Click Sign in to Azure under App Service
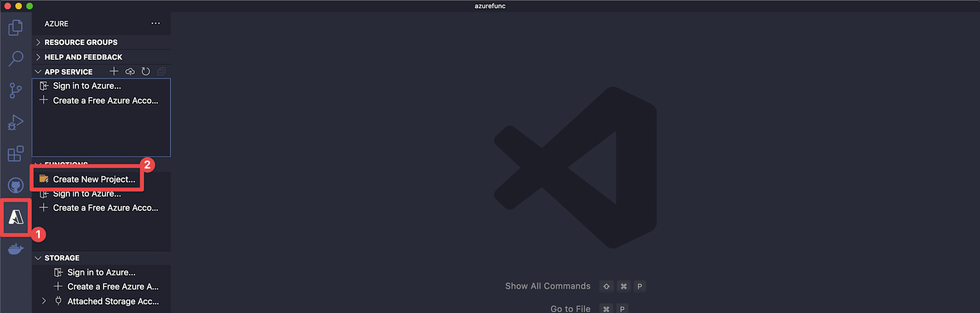 (x=101, y=86)
